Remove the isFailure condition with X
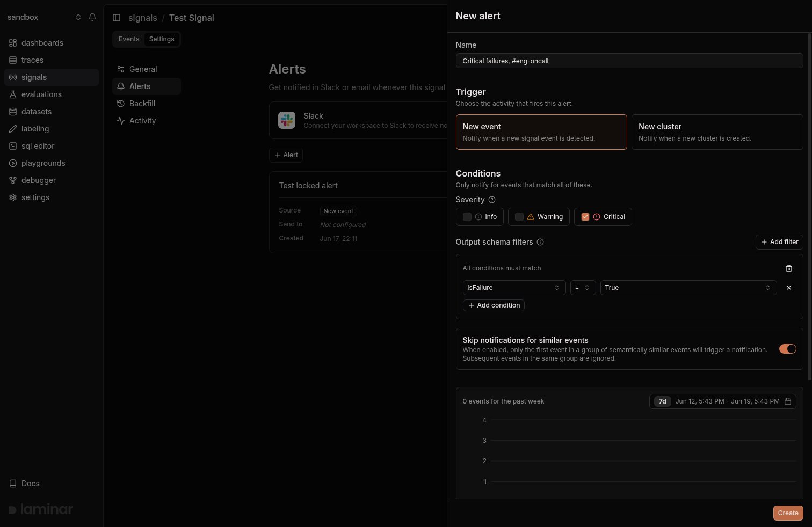The width and height of the screenshot is (812, 527). (789, 288)
